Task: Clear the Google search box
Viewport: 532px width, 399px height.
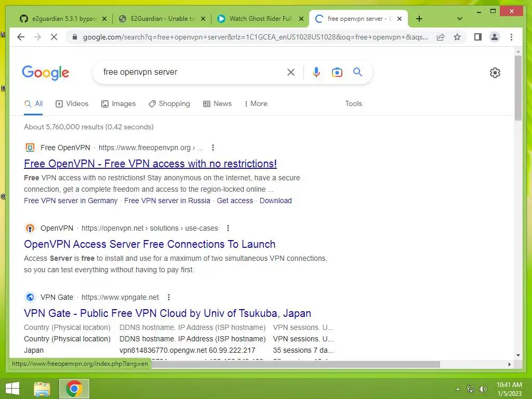Action: coord(291,72)
